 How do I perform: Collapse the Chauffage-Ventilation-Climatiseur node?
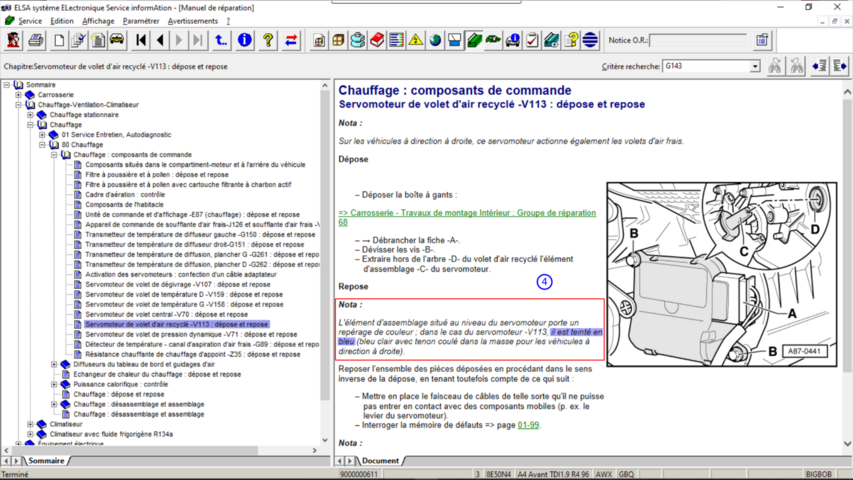click(18, 104)
